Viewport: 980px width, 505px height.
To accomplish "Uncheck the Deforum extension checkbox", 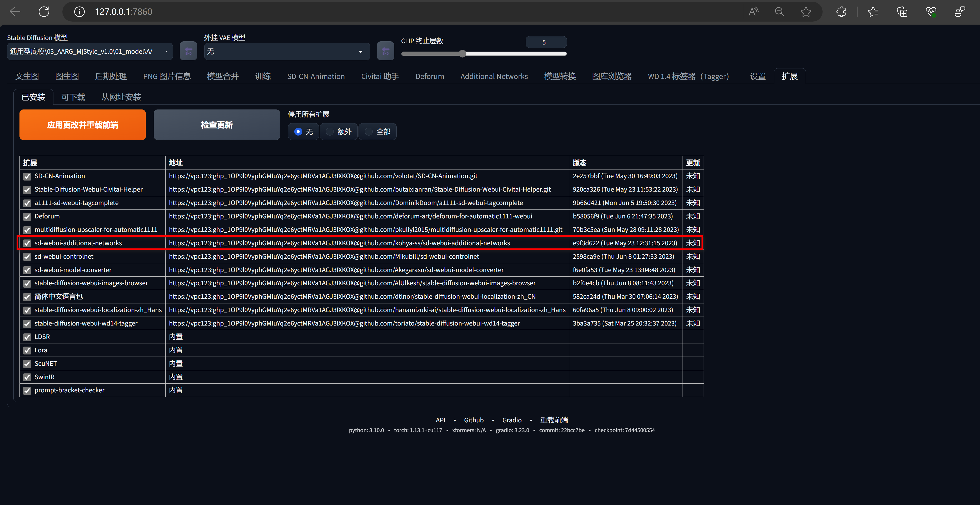I will tap(27, 216).
